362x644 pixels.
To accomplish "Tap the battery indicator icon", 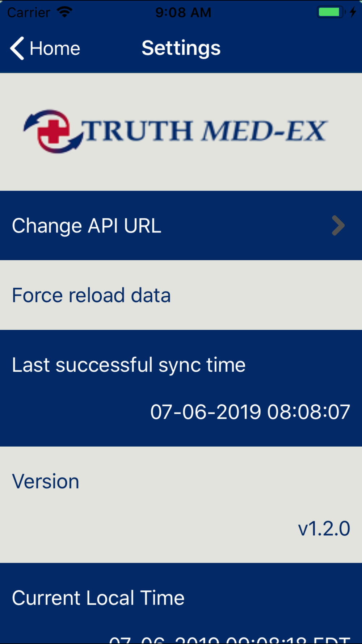I will [x=331, y=12].
